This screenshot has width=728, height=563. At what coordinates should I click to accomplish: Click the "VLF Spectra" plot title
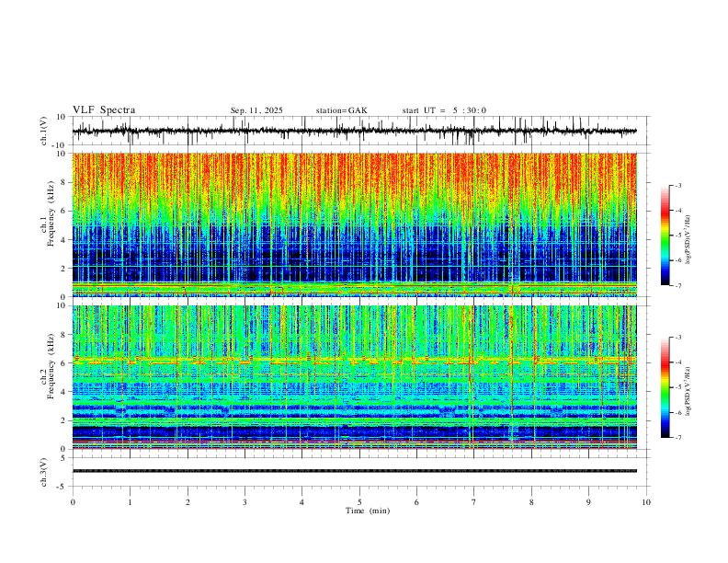[104, 110]
